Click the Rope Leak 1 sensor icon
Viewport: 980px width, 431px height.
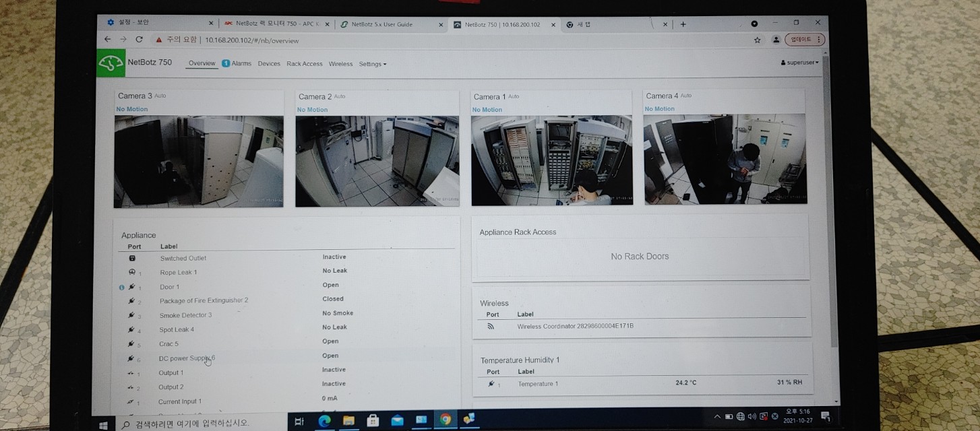132,272
